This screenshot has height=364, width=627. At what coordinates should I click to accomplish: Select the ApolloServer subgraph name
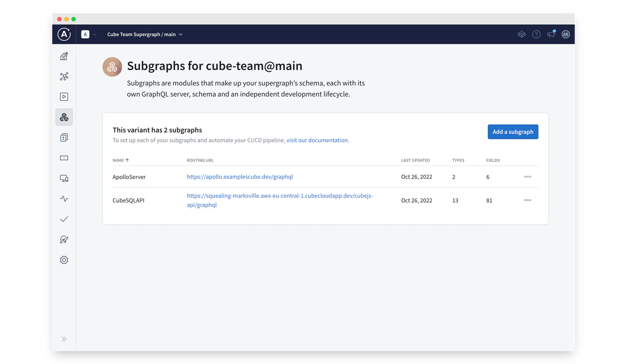point(129,177)
